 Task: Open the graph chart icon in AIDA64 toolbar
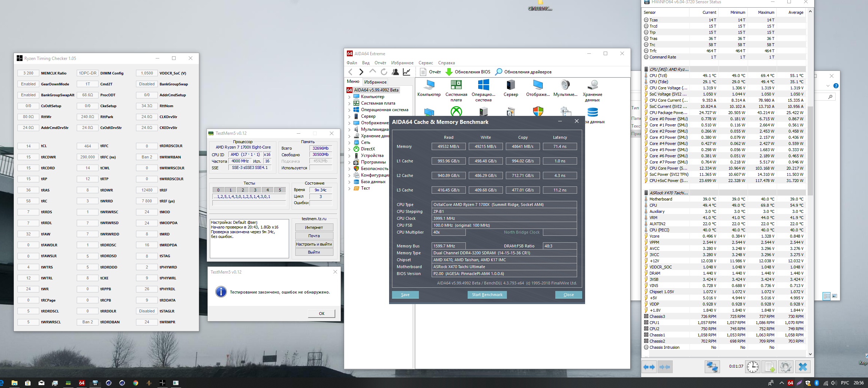pos(407,72)
